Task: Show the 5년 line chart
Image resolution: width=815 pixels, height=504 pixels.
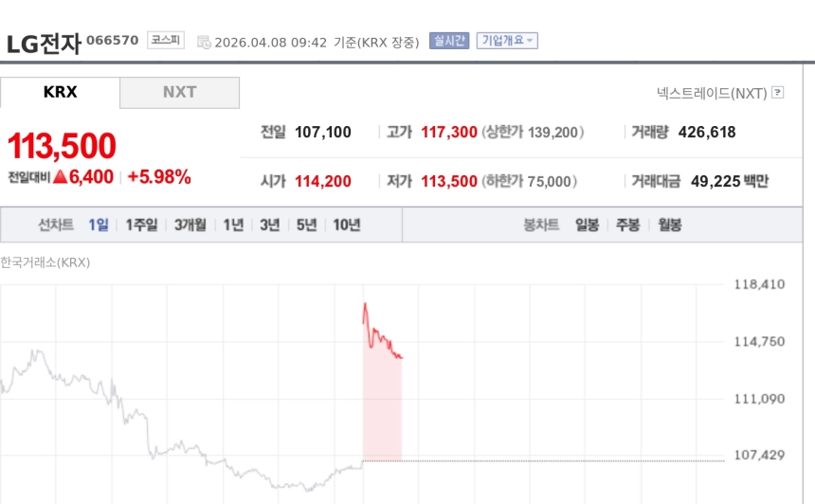Action: tap(306, 225)
